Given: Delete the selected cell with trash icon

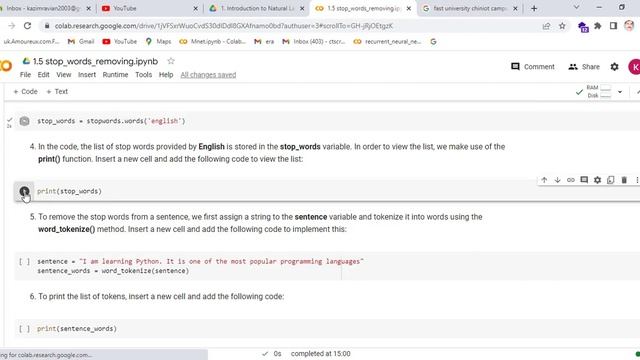Looking at the screenshot, I should (624, 180).
